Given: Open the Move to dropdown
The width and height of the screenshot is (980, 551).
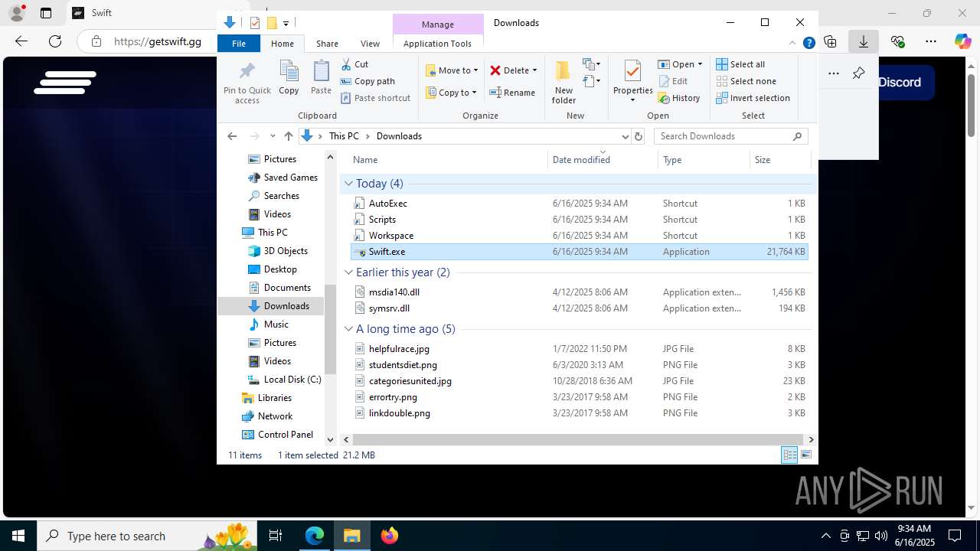Looking at the screenshot, I should coord(452,70).
